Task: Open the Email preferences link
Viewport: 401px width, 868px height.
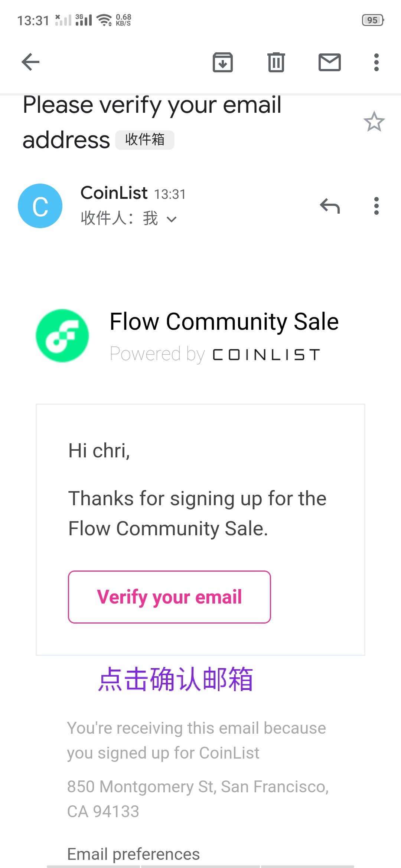Action: [133, 854]
